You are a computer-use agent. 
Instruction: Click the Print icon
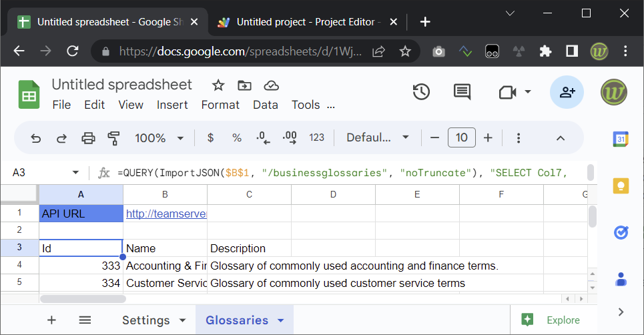(x=88, y=138)
